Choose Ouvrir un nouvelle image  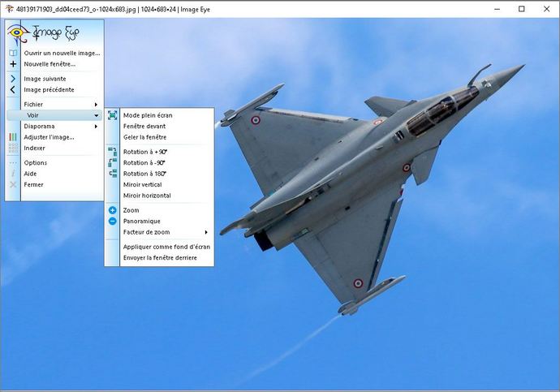pos(62,54)
